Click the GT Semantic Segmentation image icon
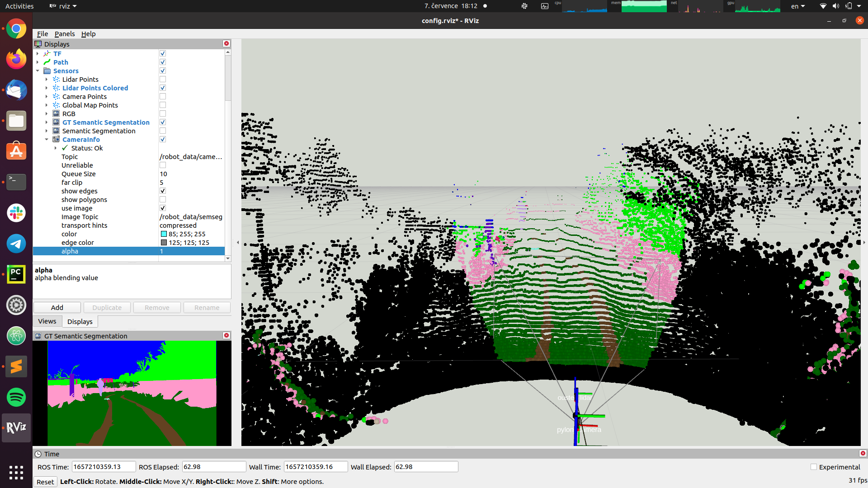Viewport: 868px width, 488px height. [56, 122]
